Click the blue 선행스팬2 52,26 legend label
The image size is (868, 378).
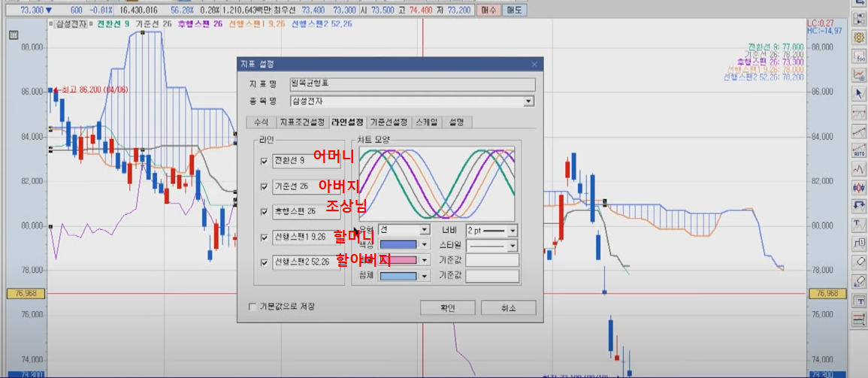point(322,24)
